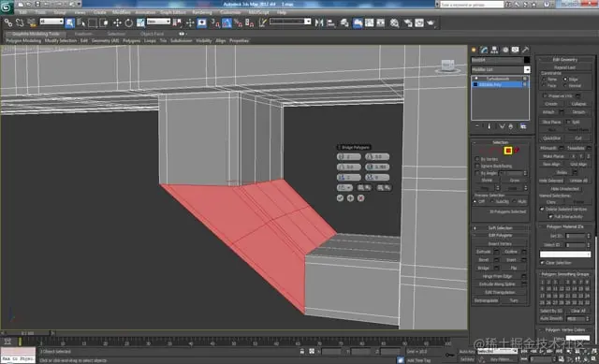Select the Link tool in main toolbar
Viewport: 599px width, 364px height.
[x=8, y=22]
